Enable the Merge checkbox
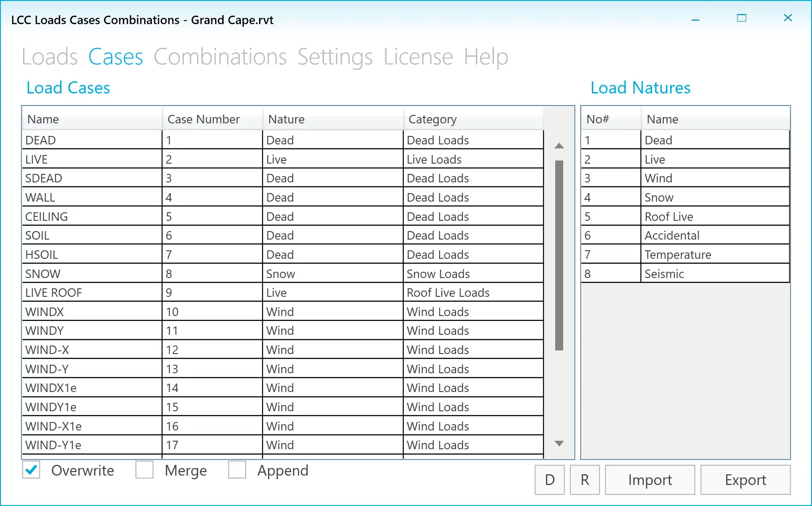This screenshot has width=812, height=506. coord(145,470)
